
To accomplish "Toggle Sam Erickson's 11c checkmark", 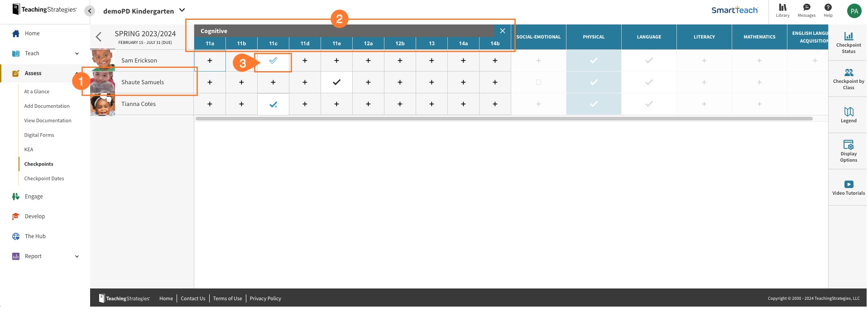I will click(273, 61).
